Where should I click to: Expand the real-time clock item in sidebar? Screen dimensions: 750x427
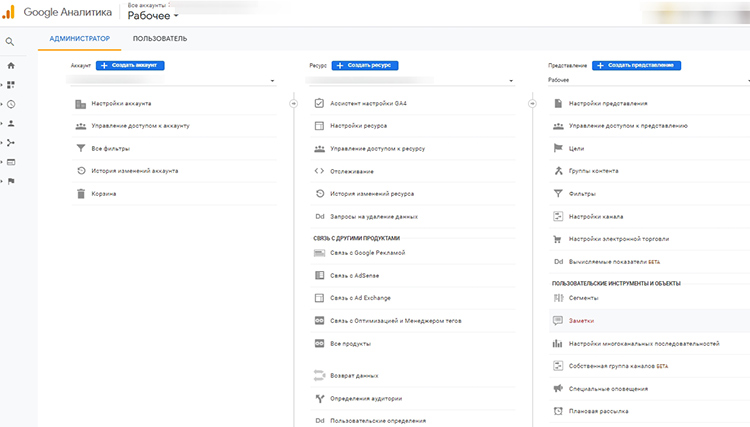(x=11, y=104)
